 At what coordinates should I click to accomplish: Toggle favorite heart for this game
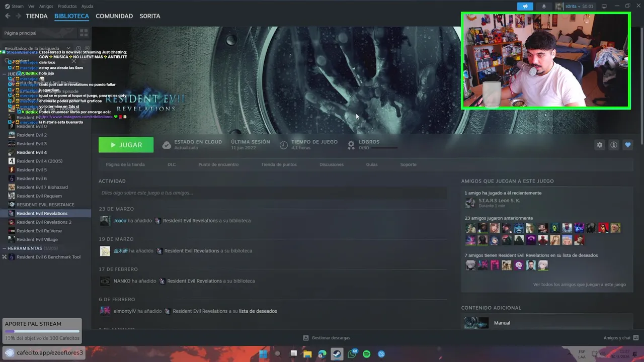click(x=627, y=145)
